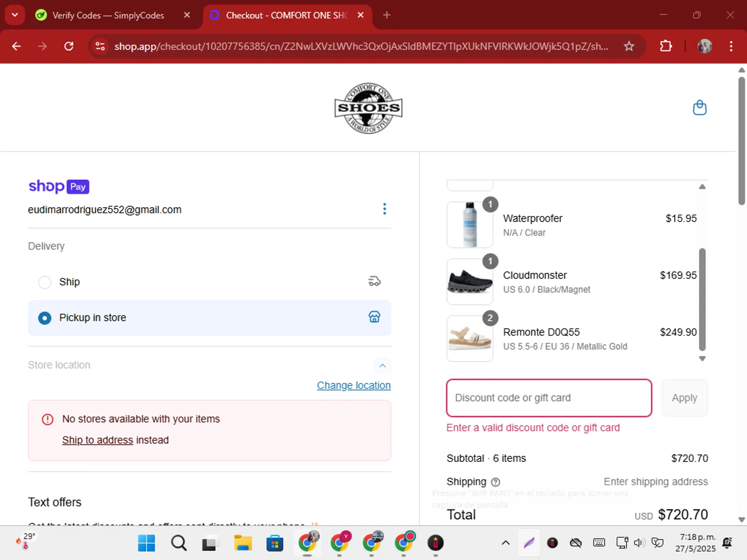Open the Chrome three-dot menu

731,46
